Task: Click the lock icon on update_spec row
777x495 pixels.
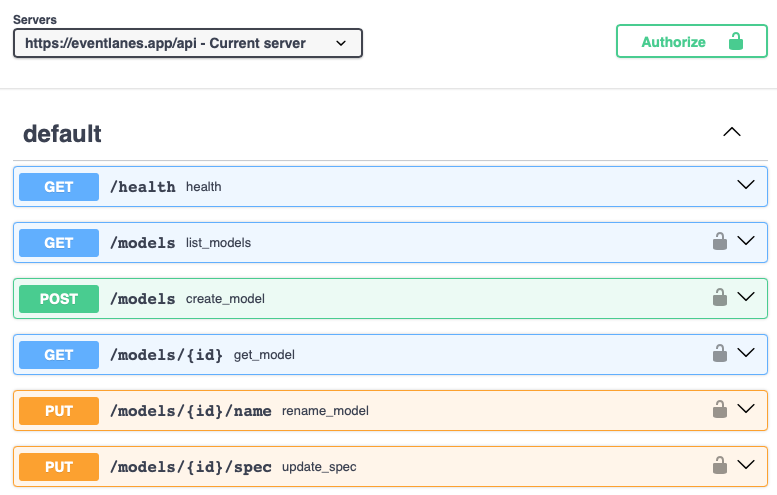Action: (720, 465)
